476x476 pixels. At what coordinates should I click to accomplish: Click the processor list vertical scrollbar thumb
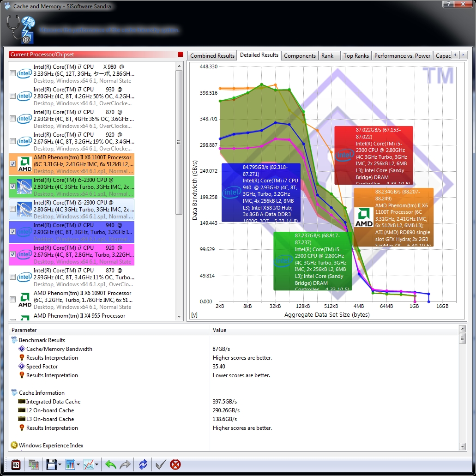point(179,142)
